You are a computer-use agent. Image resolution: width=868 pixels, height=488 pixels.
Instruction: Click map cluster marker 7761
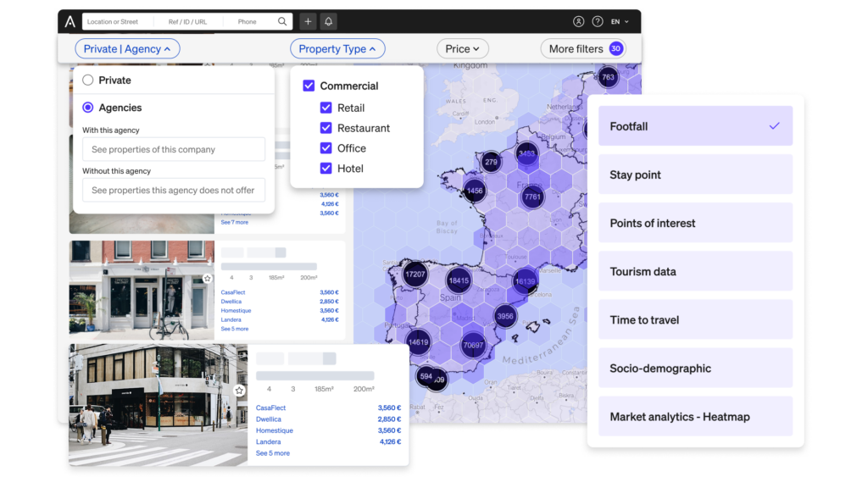[x=532, y=197]
